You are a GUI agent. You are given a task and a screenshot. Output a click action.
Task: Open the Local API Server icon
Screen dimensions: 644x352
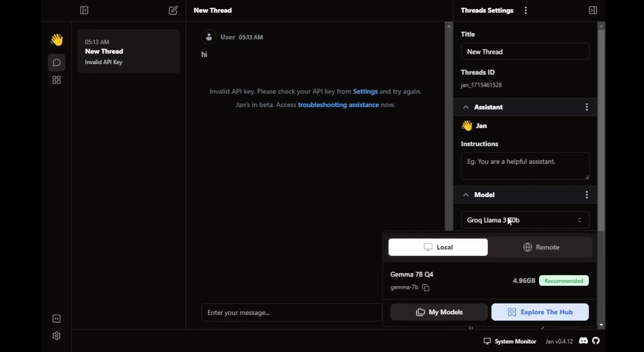pyautogui.click(x=56, y=319)
